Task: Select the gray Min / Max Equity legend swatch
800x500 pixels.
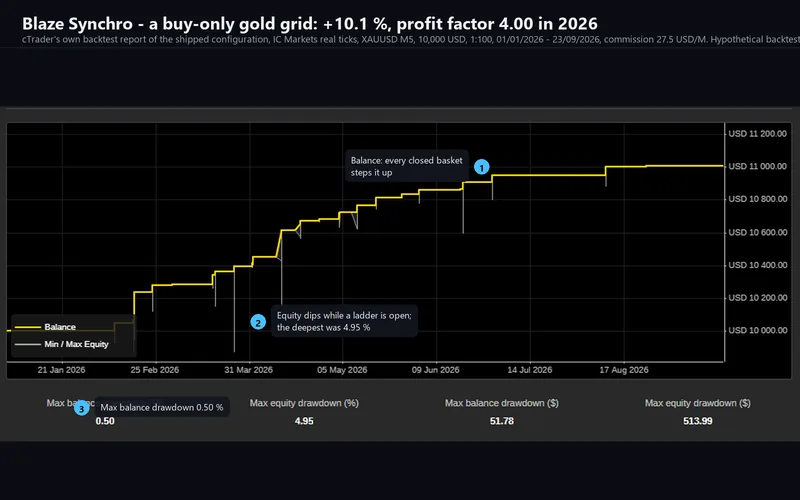Action: pyautogui.click(x=28, y=344)
